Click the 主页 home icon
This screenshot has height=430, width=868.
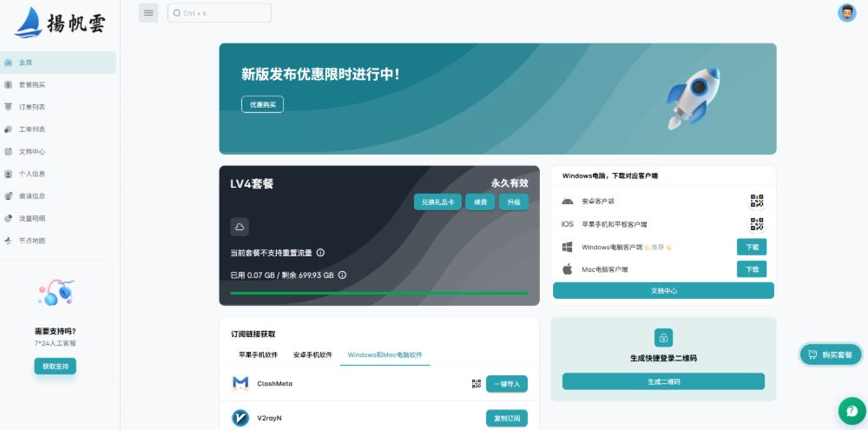point(8,63)
